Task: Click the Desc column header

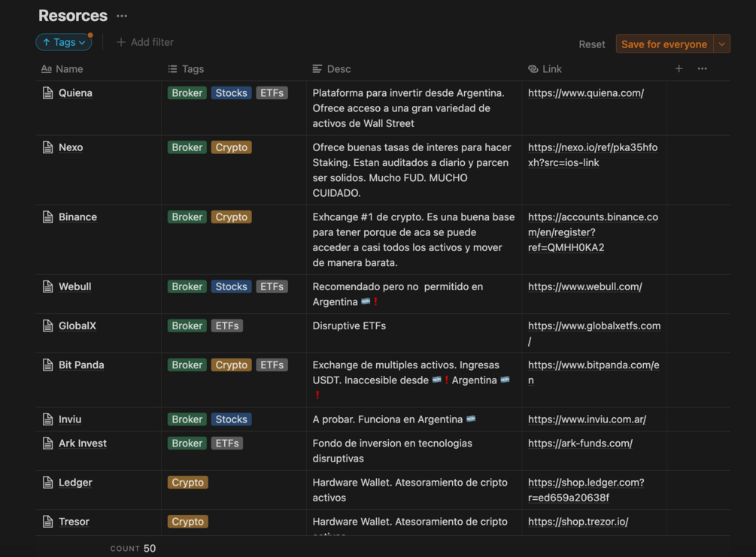Action: 332,69
